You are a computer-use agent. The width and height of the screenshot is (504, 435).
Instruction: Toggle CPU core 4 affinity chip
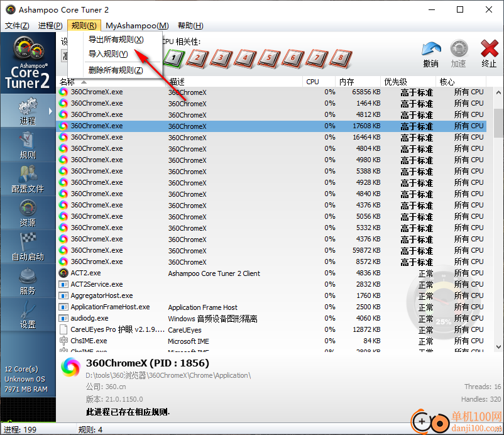pos(245,58)
